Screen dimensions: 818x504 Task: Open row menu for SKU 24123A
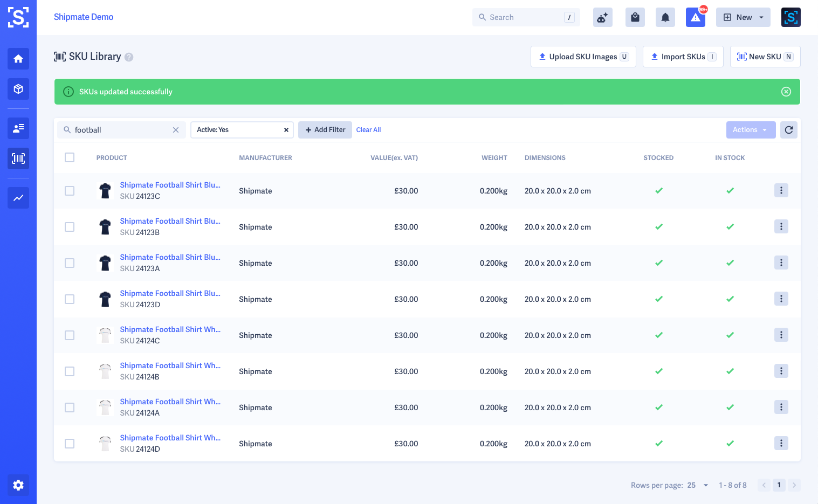click(x=781, y=263)
